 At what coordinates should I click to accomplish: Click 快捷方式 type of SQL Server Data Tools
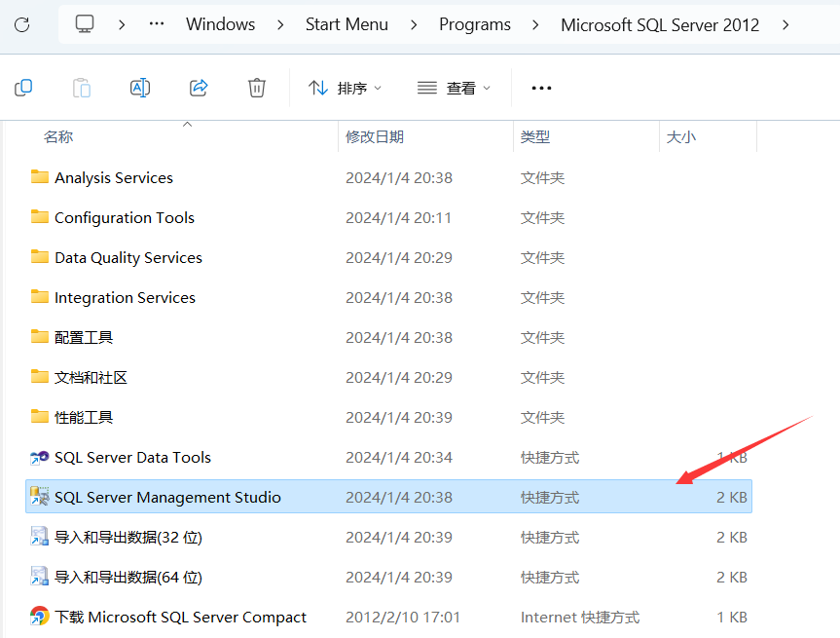550,458
